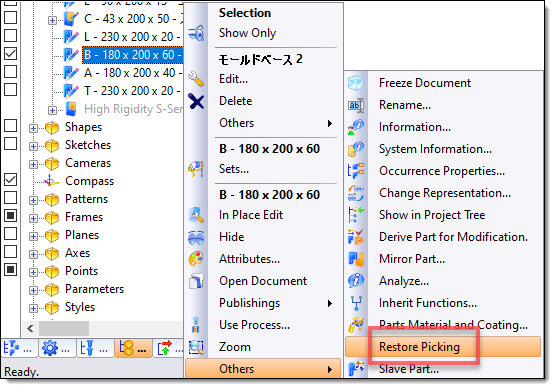Select tree row T - 230 x 200 x 20
This screenshot has width=555, height=389.
tap(133, 91)
